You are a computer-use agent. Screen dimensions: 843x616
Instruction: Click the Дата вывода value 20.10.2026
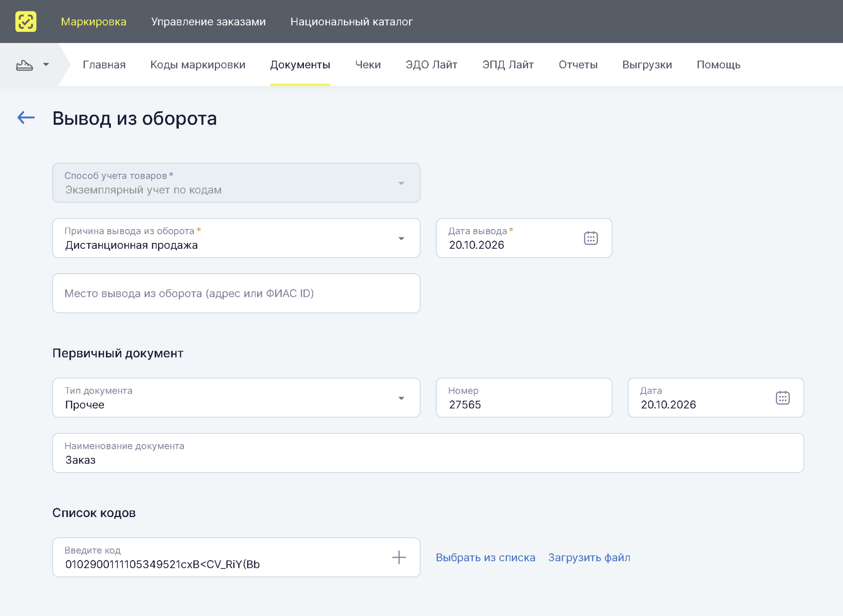(x=476, y=245)
